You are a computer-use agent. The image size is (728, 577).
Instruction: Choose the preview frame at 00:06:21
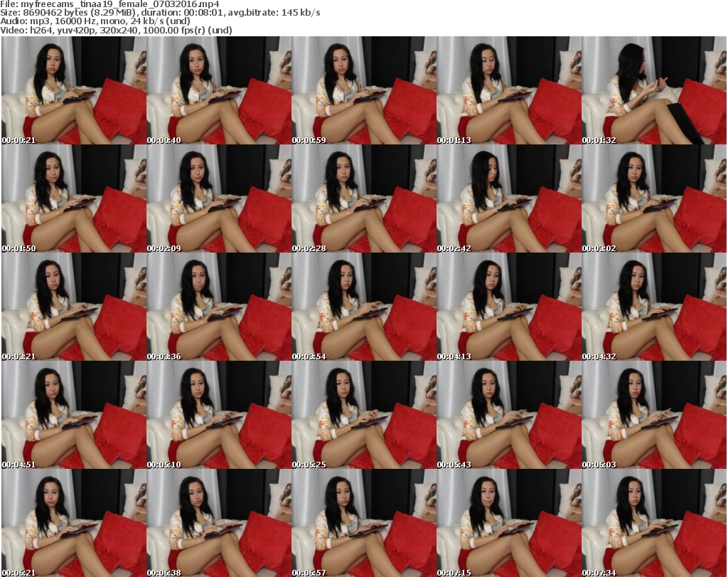pos(74,523)
